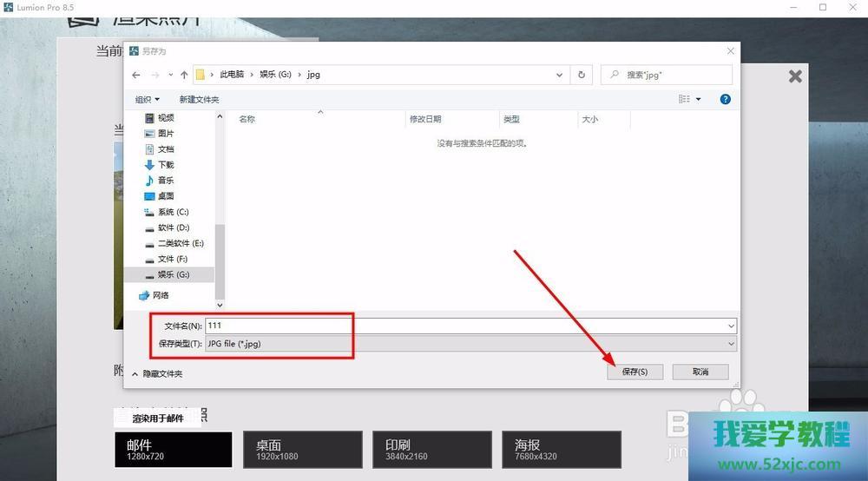Select the Music (音乐) folder
This screenshot has height=481, width=868.
(x=165, y=181)
